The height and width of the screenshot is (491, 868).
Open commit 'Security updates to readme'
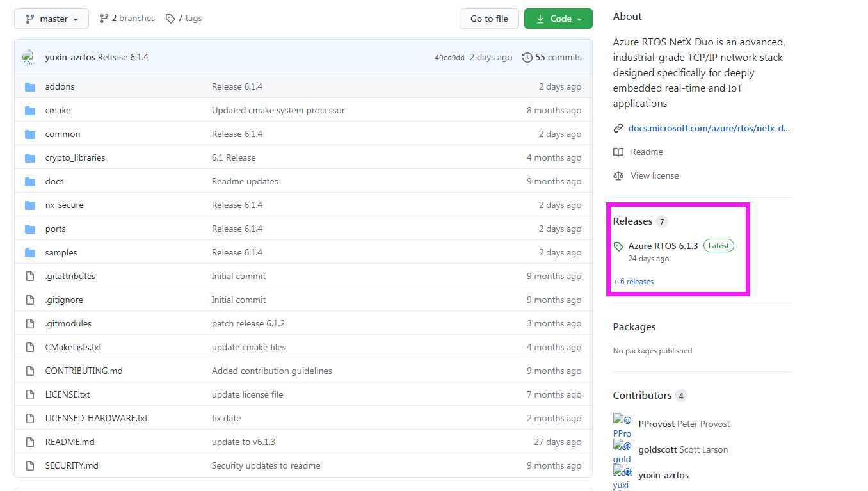pyautogui.click(x=266, y=465)
